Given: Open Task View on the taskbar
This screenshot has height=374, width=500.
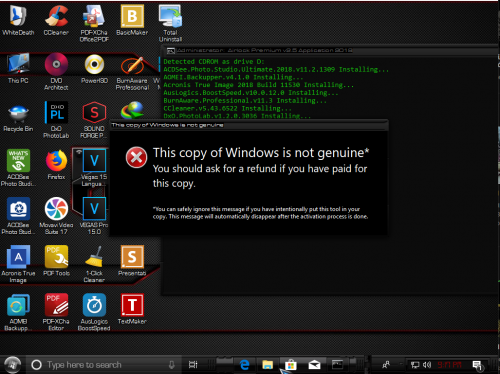Looking at the screenshot, I should tap(193, 365).
